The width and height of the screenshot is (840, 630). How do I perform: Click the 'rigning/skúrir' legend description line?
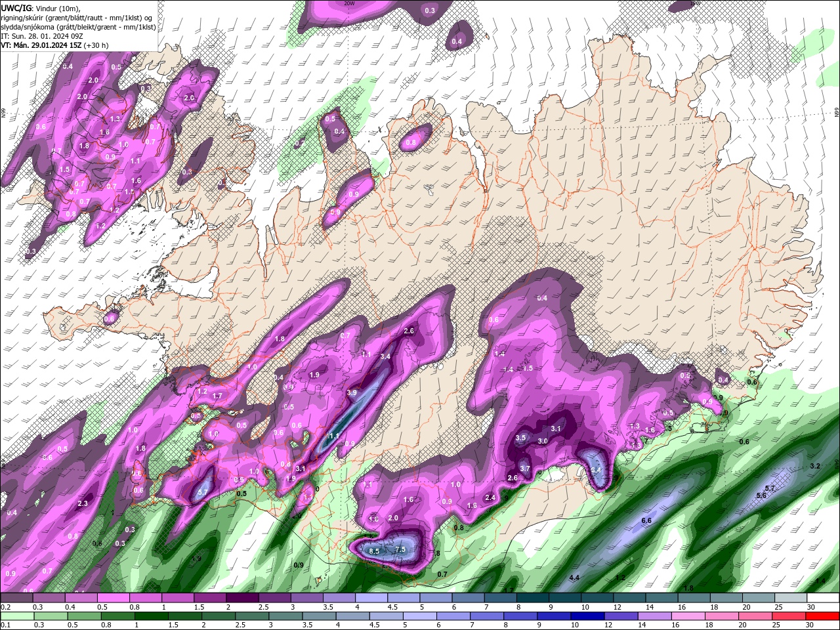tap(76, 18)
